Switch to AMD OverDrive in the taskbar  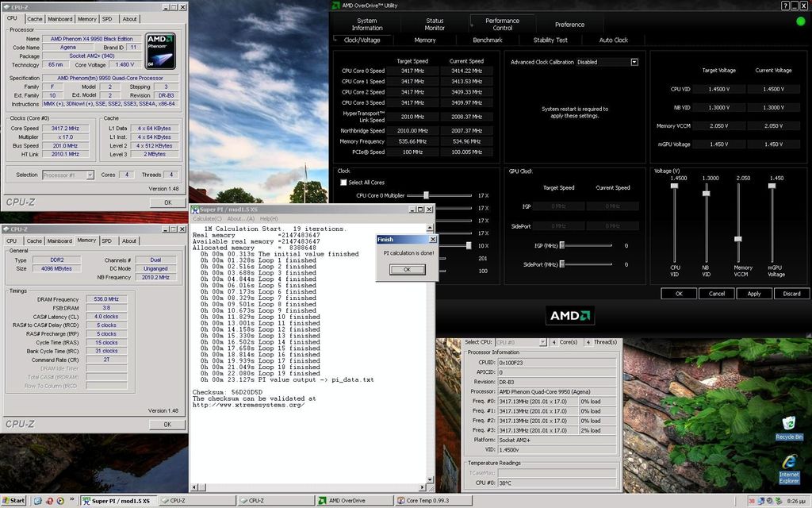(354, 501)
